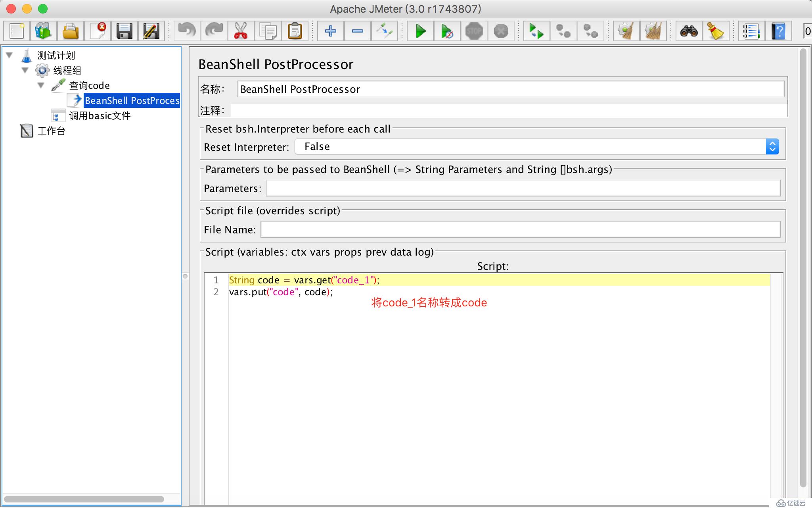Select 工作台 workbench node
The height and width of the screenshot is (508, 812).
point(51,131)
